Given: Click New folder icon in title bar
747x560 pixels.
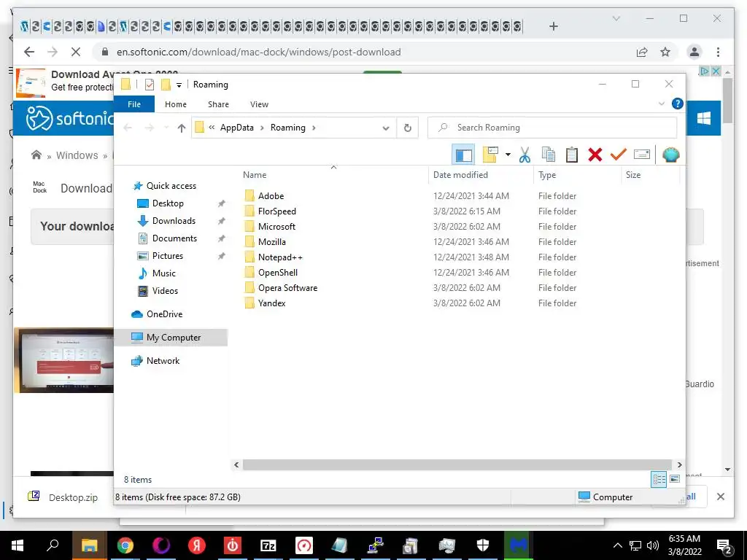Looking at the screenshot, I should 166,85.
